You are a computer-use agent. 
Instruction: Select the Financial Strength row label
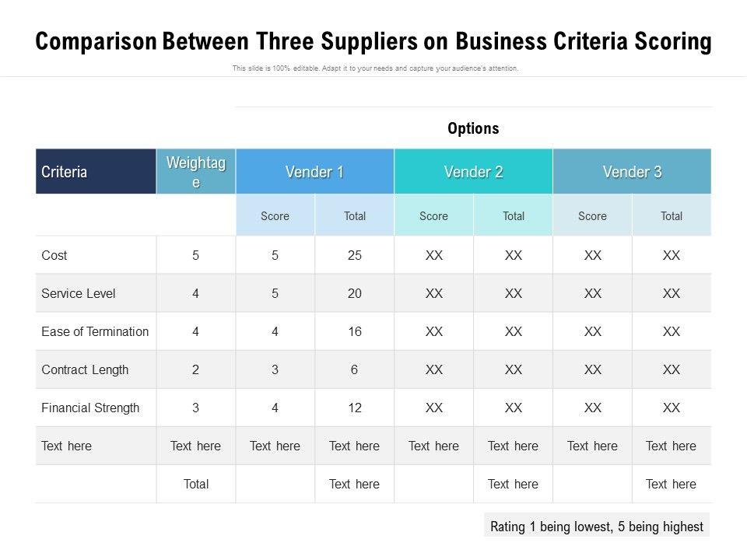[x=90, y=408]
